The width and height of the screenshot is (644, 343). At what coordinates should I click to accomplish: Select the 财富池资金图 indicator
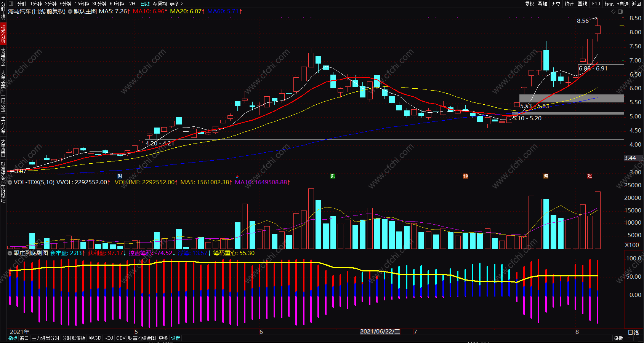click(x=142, y=338)
